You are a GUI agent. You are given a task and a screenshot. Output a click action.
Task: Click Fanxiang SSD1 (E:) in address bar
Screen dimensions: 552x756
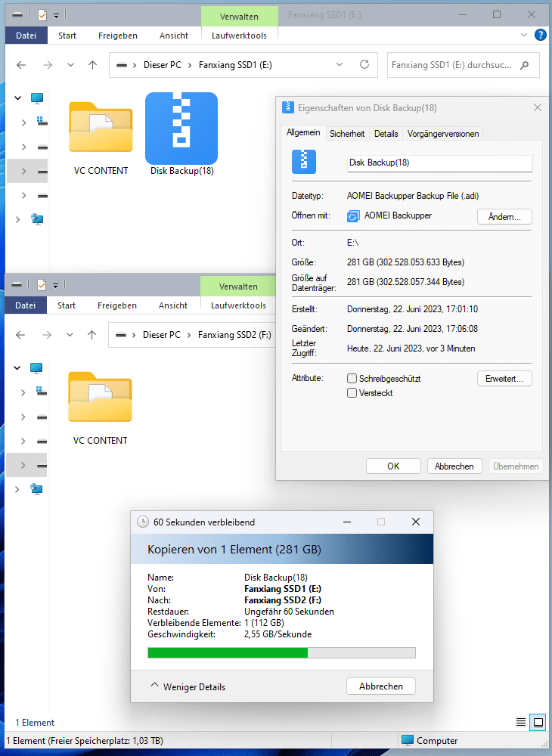(x=235, y=64)
